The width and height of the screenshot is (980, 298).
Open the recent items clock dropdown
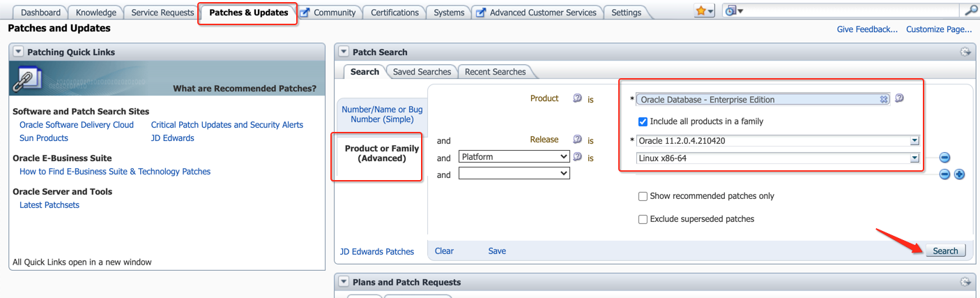pos(734,11)
